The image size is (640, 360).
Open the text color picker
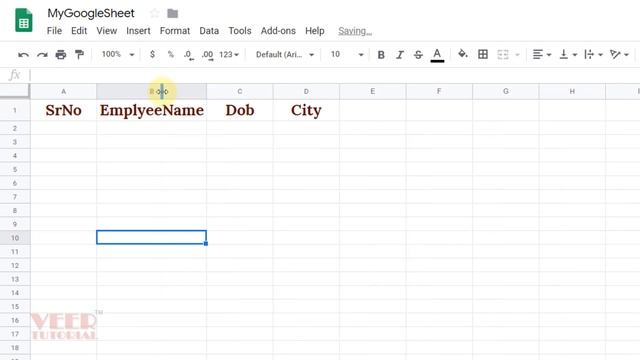[x=437, y=55]
